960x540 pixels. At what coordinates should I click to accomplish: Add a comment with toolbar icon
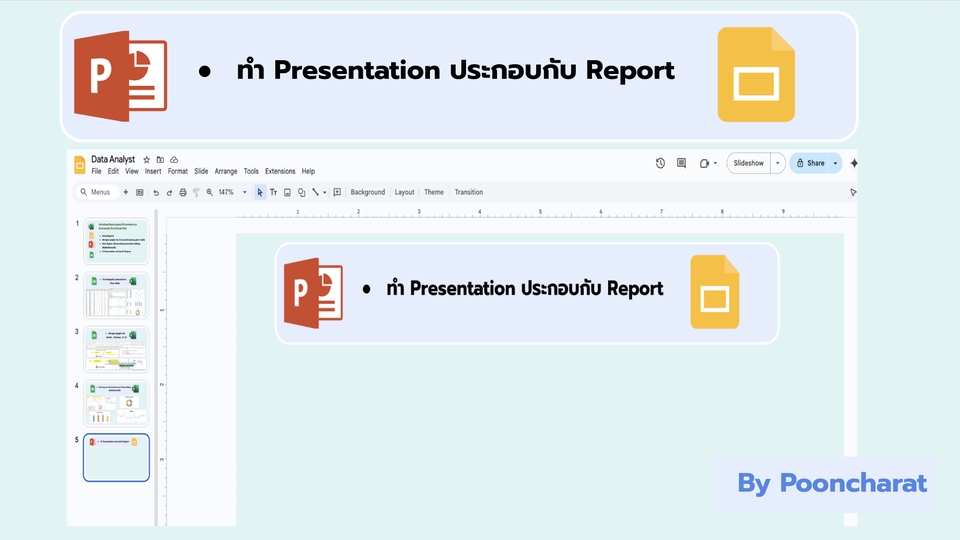pyautogui.click(x=337, y=192)
